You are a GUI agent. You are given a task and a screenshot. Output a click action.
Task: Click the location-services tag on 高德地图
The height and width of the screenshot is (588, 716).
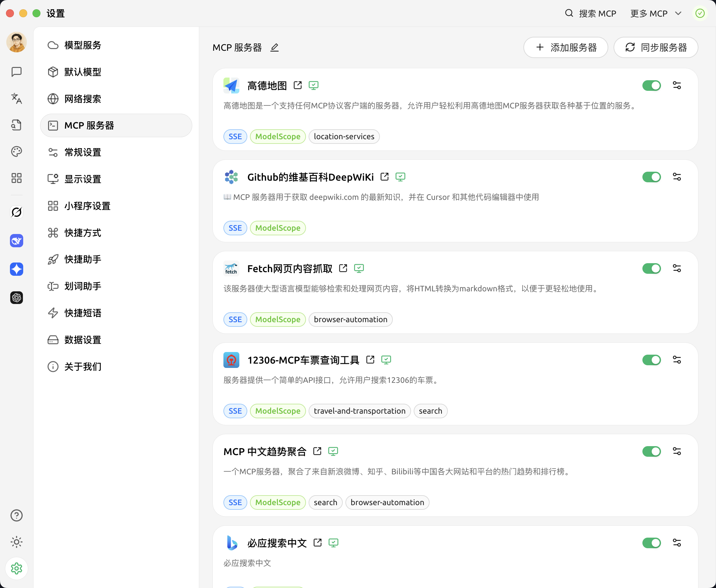344,137
